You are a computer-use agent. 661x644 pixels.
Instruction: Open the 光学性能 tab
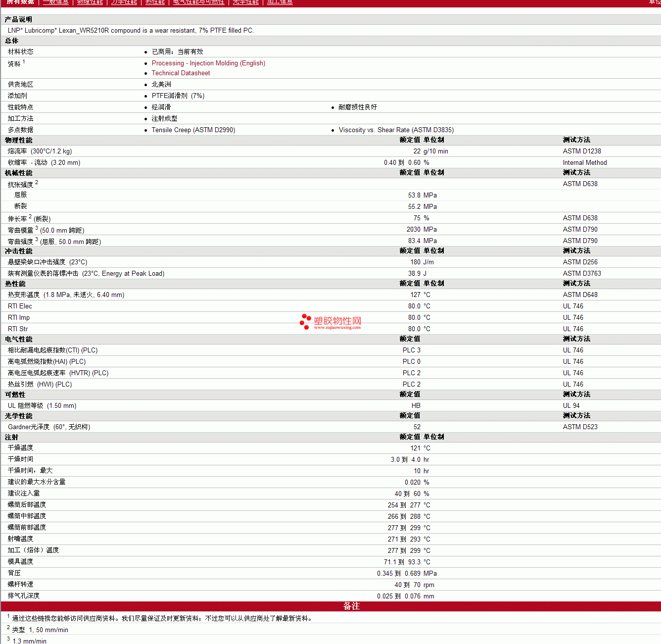[246, 2]
